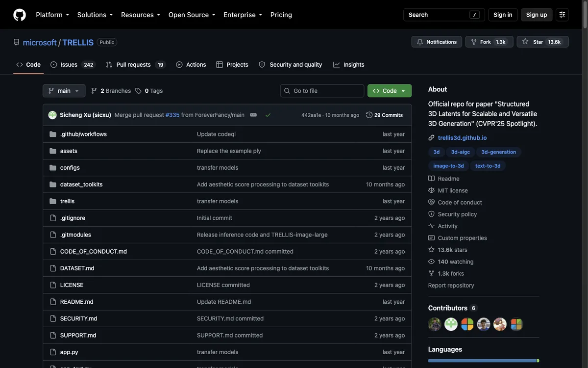Viewport: 588px width, 368px height.
Task: Switch to Security and quality tab
Action: point(291,65)
